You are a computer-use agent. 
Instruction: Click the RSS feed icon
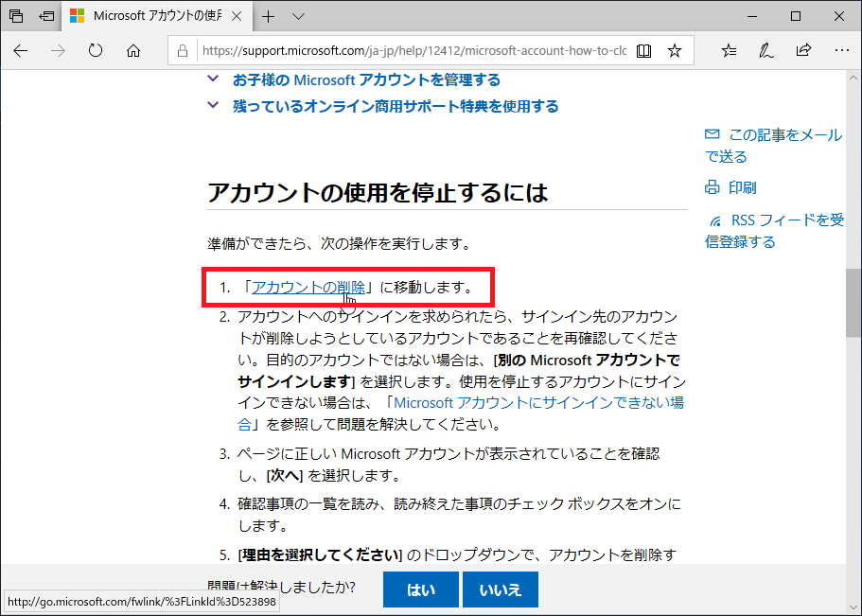(x=715, y=221)
